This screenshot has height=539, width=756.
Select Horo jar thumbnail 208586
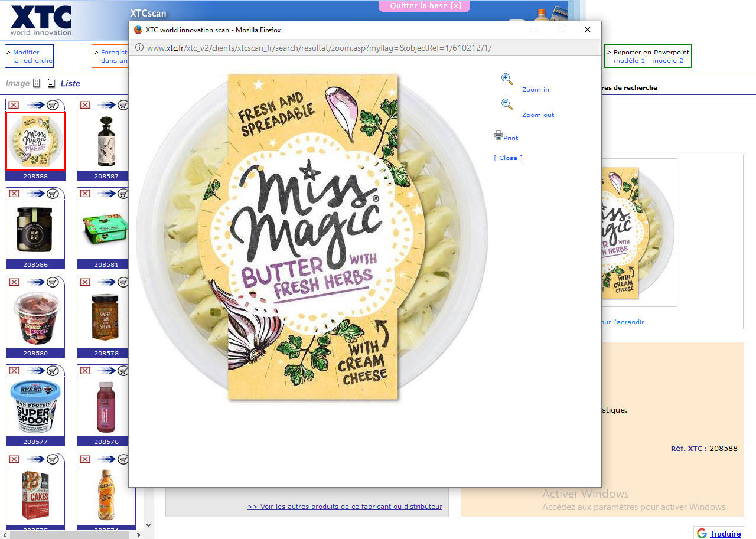(x=35, y=229)
